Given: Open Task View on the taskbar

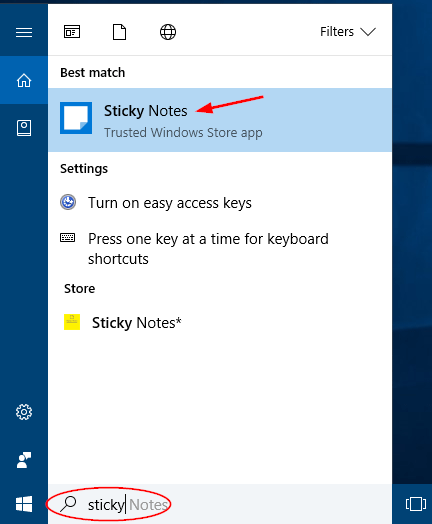Looking at the screenshot, I should click(x=416, y=504).
